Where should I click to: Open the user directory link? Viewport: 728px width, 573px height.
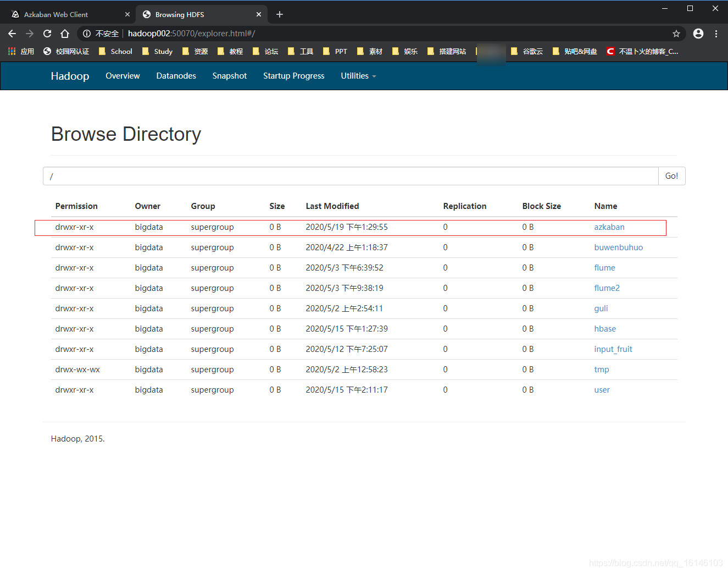click(602, 390)
